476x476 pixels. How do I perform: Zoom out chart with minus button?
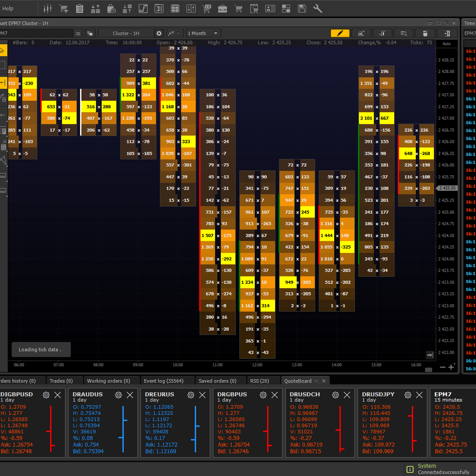tap(443, 367)
